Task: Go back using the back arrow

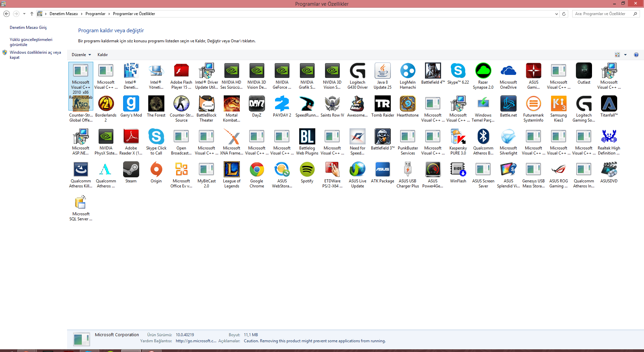Action: click(x=6, y=14)
